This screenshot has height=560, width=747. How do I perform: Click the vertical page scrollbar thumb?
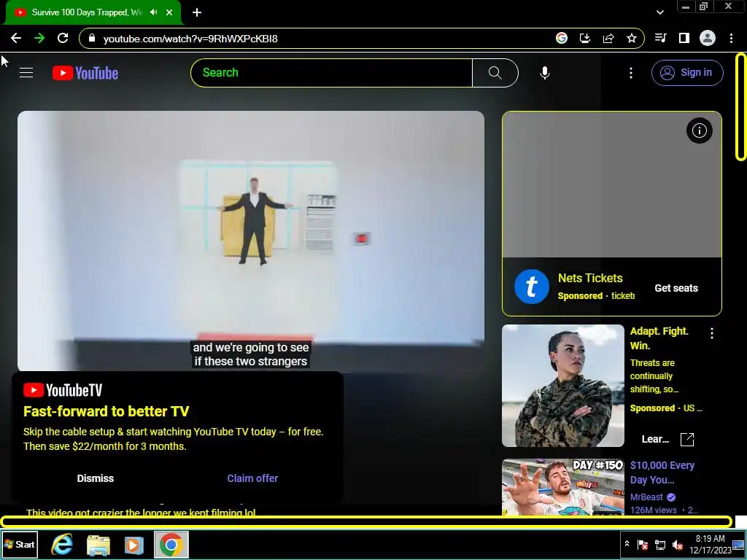(x=741, y=107)
